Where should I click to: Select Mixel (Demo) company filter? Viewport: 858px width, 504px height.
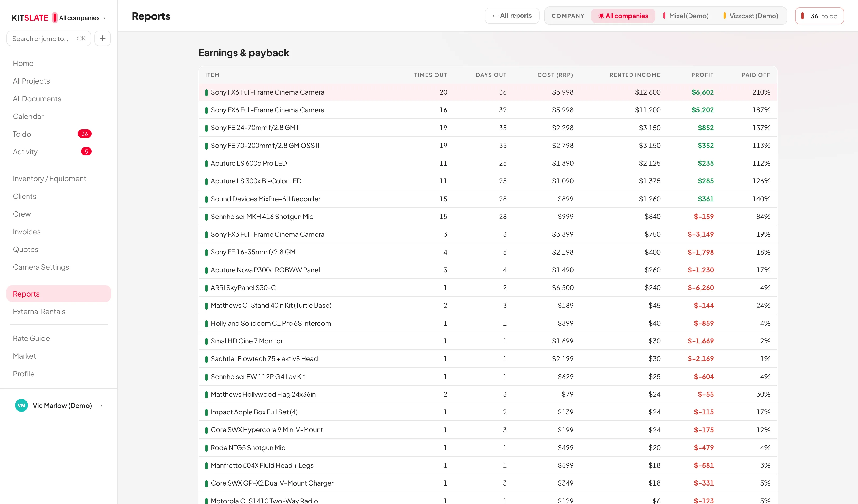[686, 16]
